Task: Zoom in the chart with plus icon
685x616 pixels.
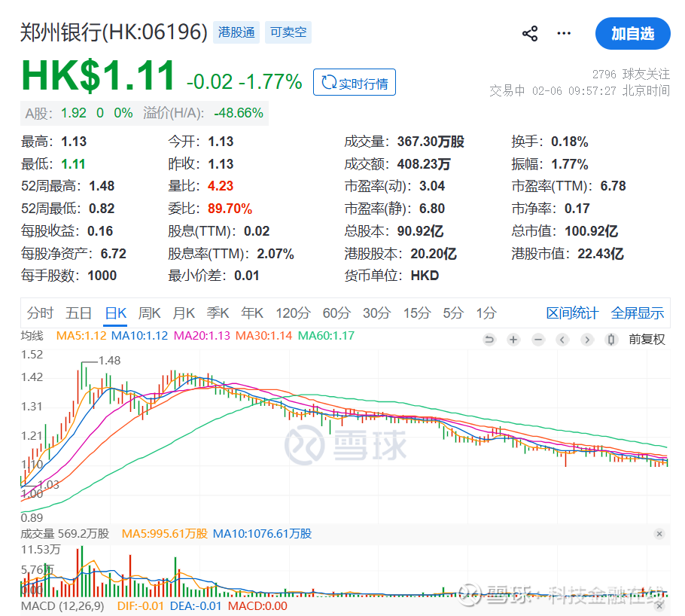Action: 513,340
